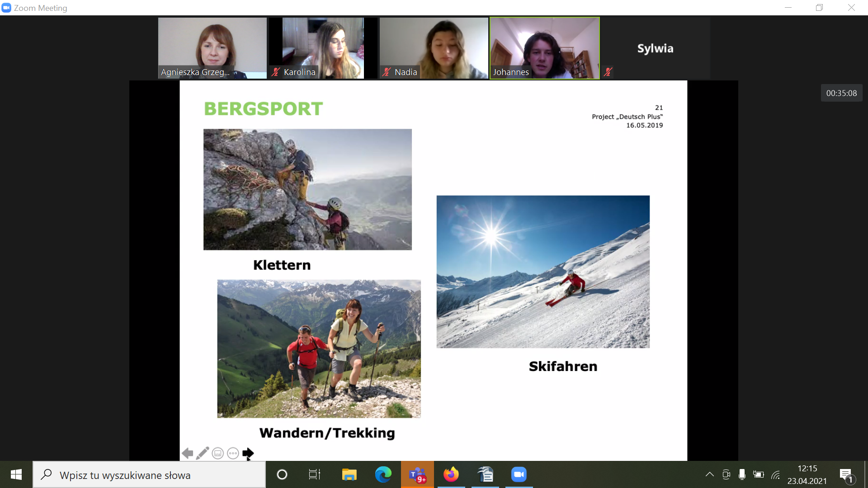
Task: Click the Skifahren caption text
Action: pyautogui.click(x=563, y=366)
